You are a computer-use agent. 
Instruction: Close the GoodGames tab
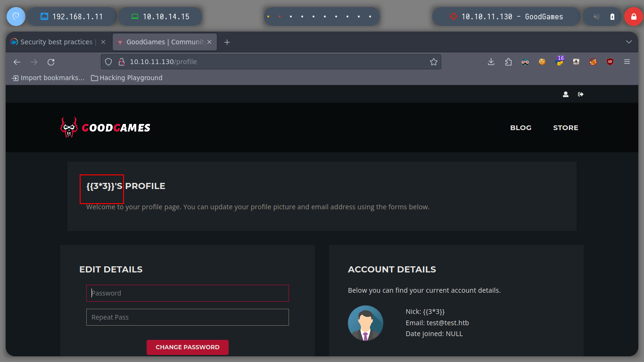click(209, 42)
